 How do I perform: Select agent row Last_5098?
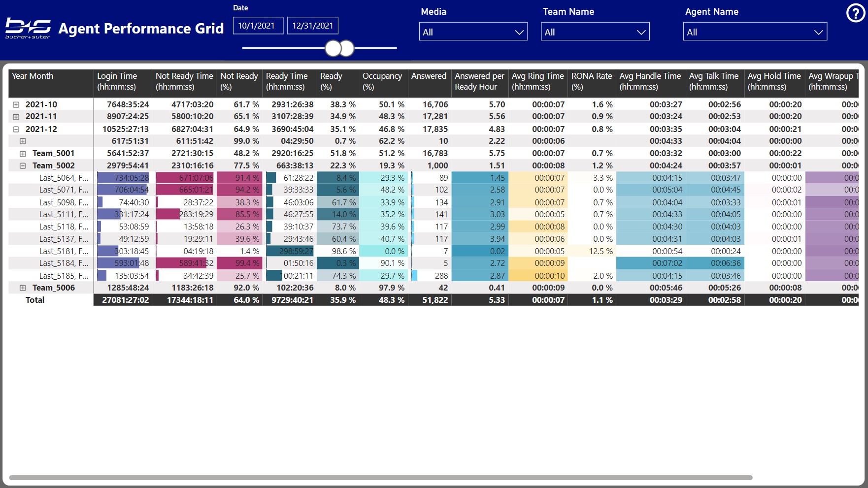(x=64, y=202)
